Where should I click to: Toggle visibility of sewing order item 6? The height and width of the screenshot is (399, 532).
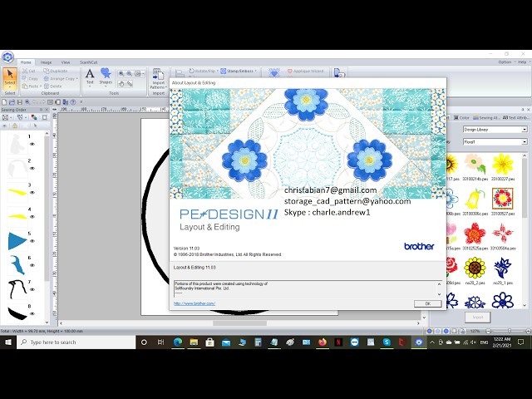click(x=32, y=265)
